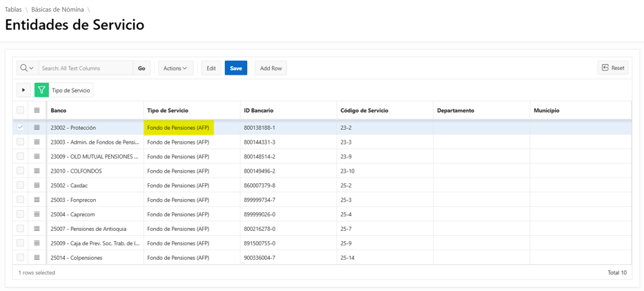Open the Tipo de Servicio filter label

pos(71,90)
